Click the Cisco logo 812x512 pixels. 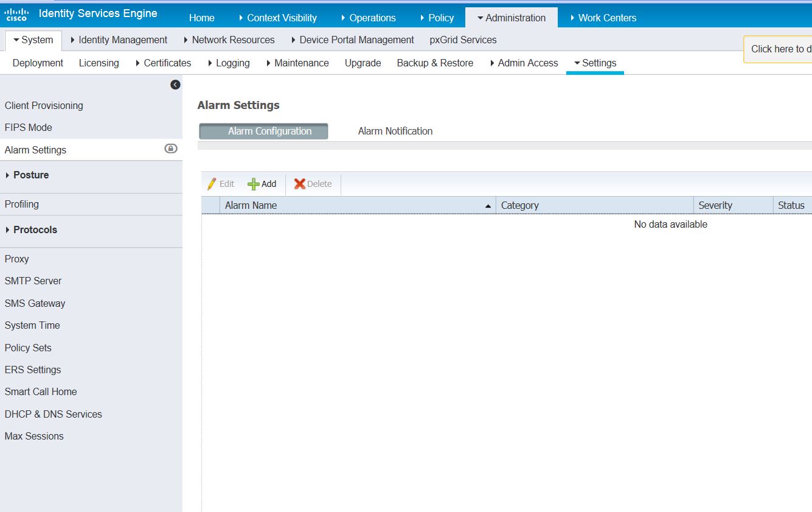[16, 14]
